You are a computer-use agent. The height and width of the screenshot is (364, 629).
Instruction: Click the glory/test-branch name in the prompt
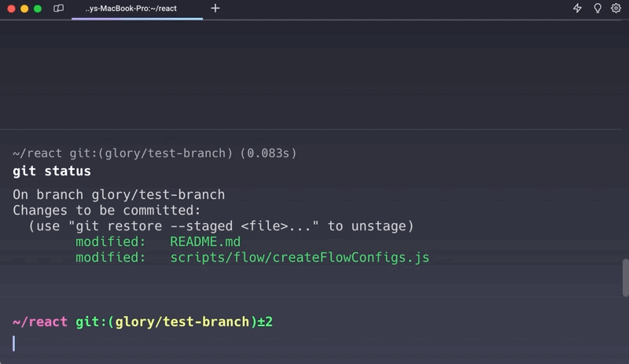click(182, 322)
